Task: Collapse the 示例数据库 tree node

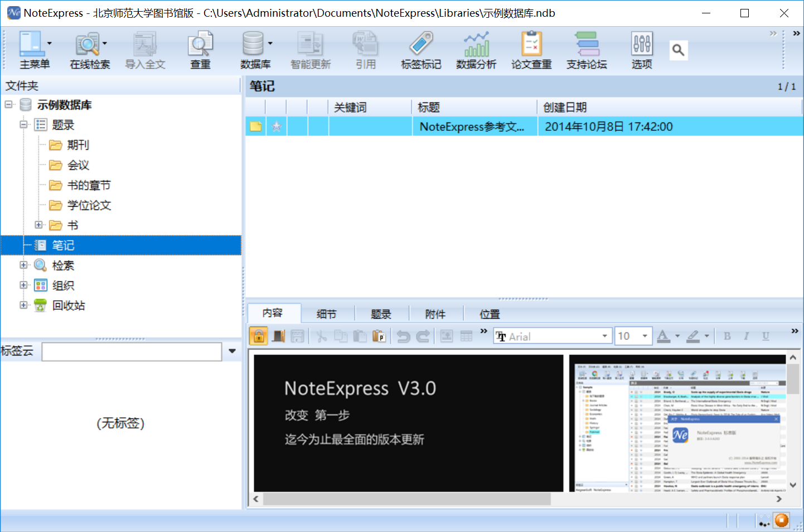Action: 8,104
